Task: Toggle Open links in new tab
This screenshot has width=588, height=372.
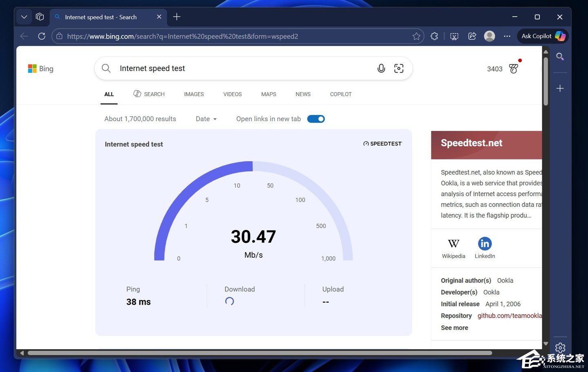Action: (x=316, y=119)
